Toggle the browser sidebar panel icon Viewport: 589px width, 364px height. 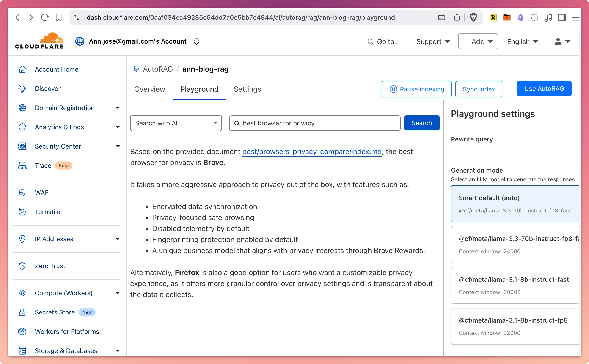pos(562,17)
